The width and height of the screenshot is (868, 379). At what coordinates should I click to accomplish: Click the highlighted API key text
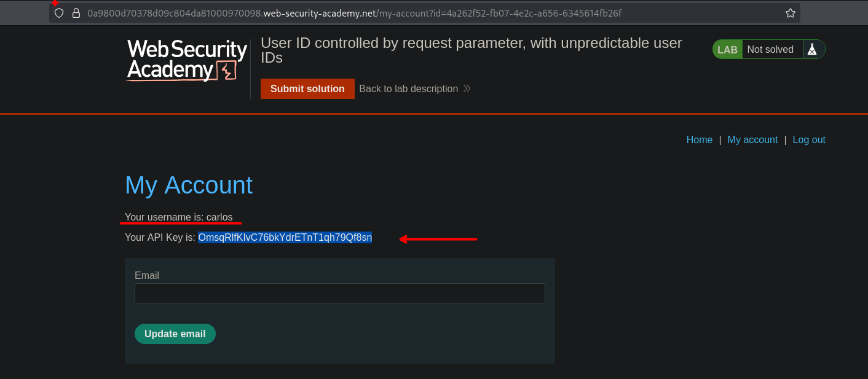[x=285, y=238]
